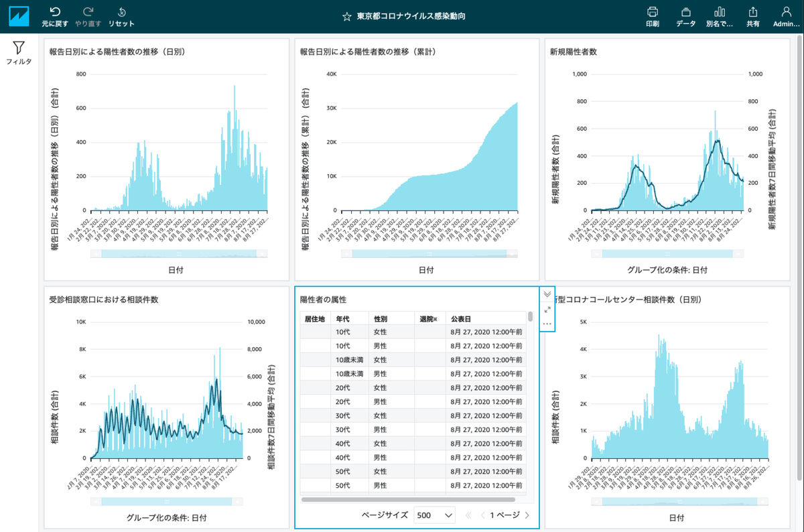Click 日付 axis label under 累計 chart

(426, 270)
